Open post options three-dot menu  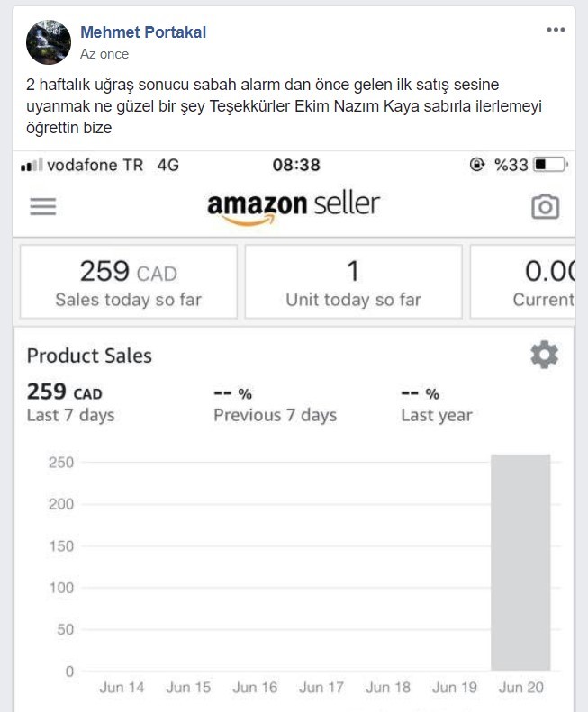(556, 30)
